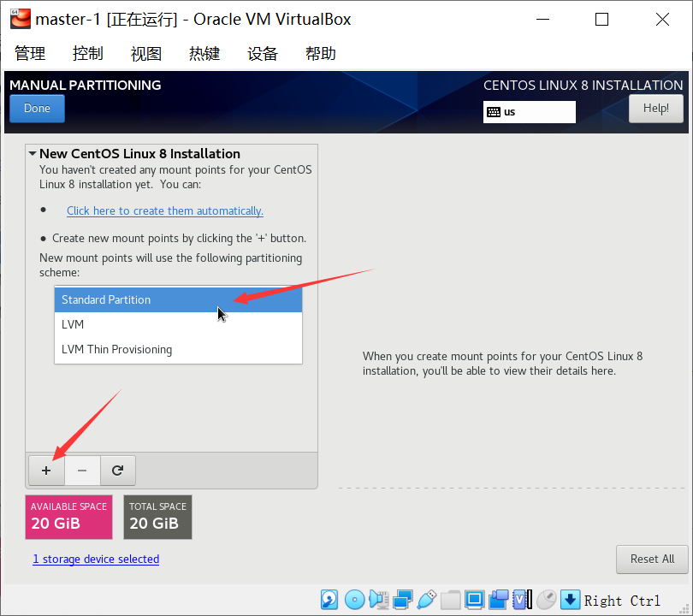
Task: Open the 视图 menu
Action: tap(146, 53)
